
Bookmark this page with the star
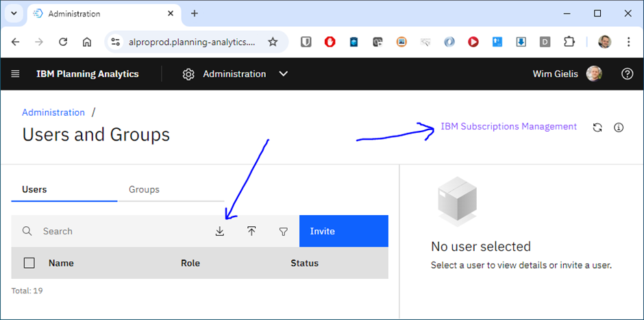273,42
